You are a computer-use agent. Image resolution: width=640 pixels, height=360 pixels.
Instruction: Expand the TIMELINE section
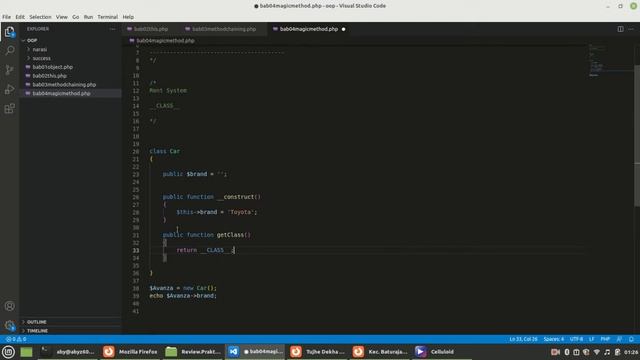pos(37,331)
